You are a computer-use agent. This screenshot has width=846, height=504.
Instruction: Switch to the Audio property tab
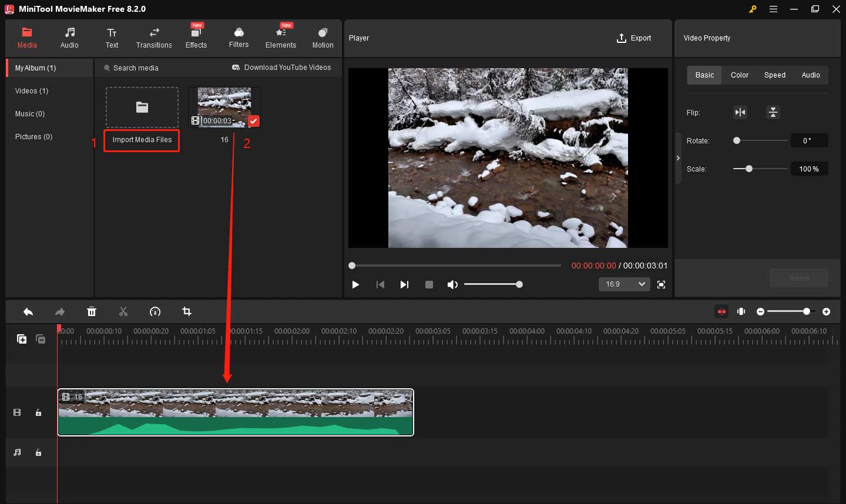(811, 75)
